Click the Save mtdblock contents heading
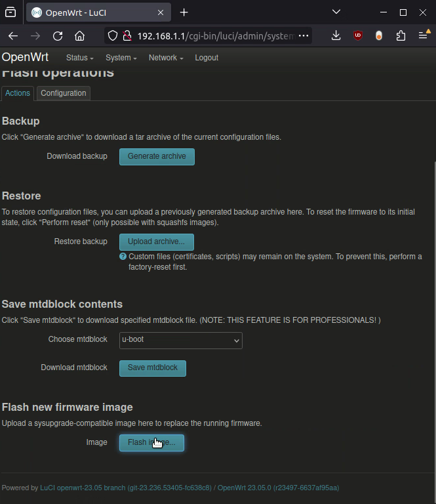Screen dimensions: 436x504 point(62,304)
